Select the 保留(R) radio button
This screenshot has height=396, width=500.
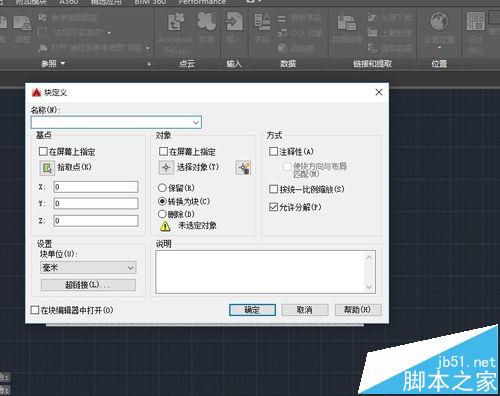point(162,188)
